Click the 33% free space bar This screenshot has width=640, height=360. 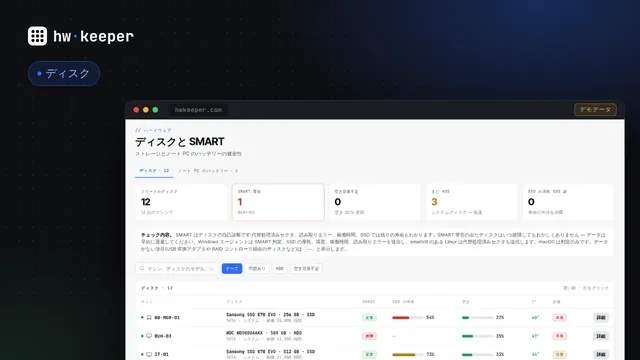477,354
